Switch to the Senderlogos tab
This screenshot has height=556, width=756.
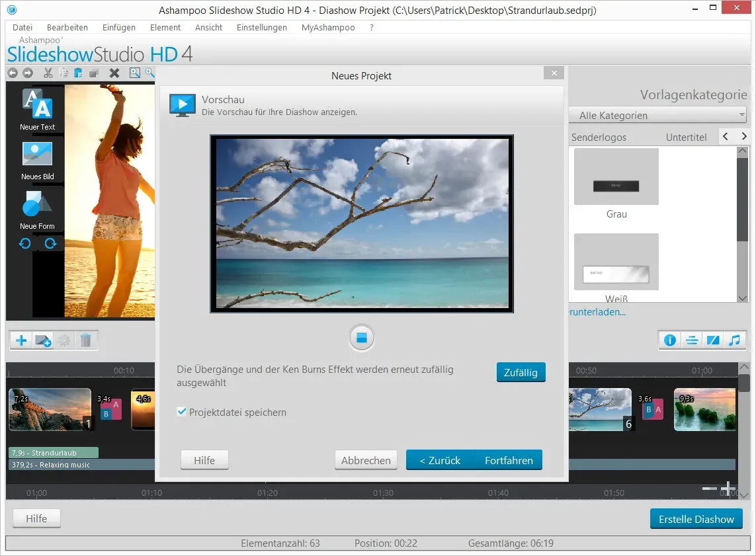tap(599, 138)
